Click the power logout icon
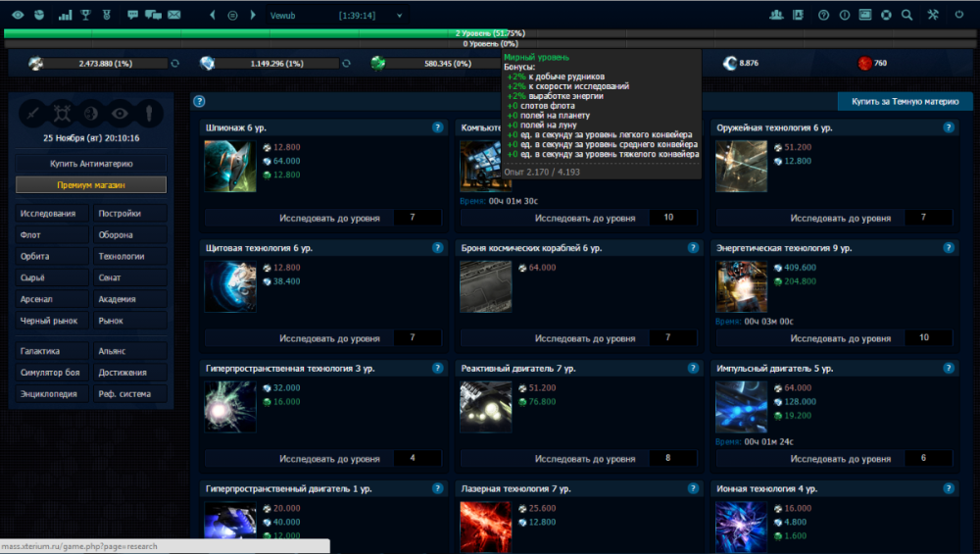Image resolution: width=980 pixels, height=554 pixels. click(959, 15)
